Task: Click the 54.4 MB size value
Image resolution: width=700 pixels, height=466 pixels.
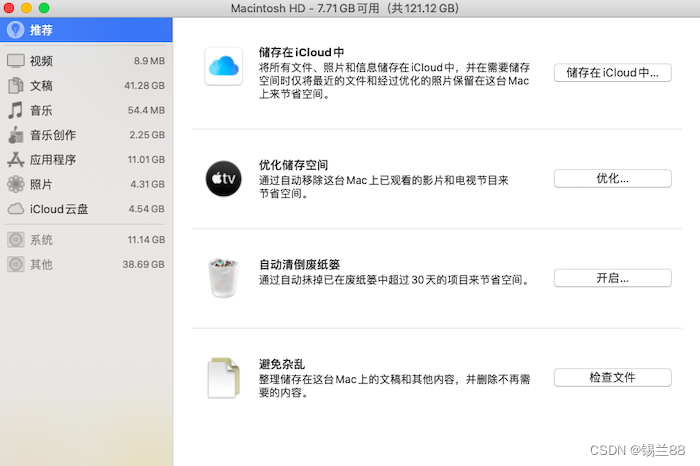Action: click(x=146, y=110)
